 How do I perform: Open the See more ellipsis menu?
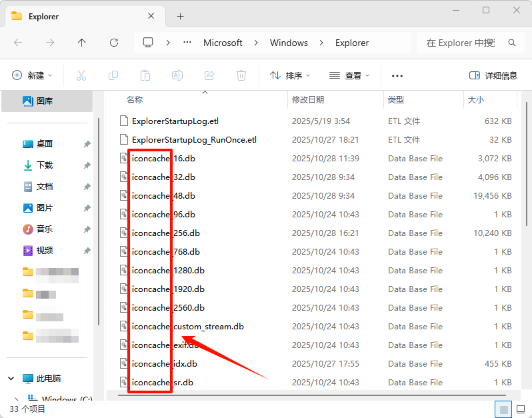click(397, 75)
